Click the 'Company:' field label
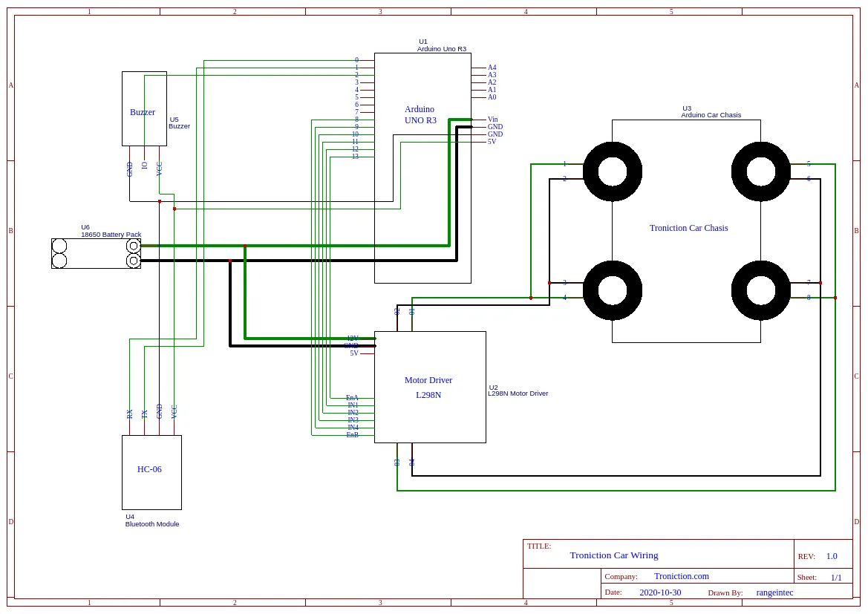 click(x=621, y=577)
